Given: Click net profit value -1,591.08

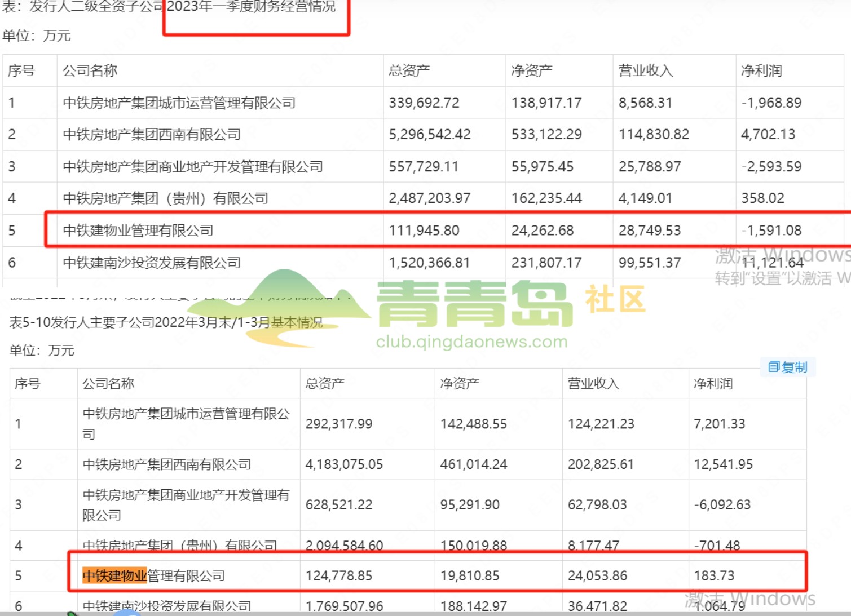Looking at the screenshot, I should point(771,231).
